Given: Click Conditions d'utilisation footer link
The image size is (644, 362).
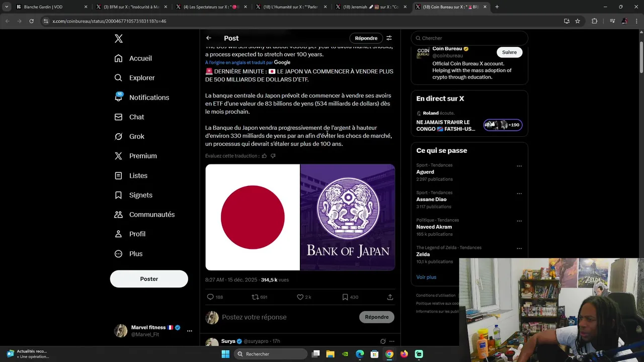Looking at the screenshot, I should [x=436, y=296].
